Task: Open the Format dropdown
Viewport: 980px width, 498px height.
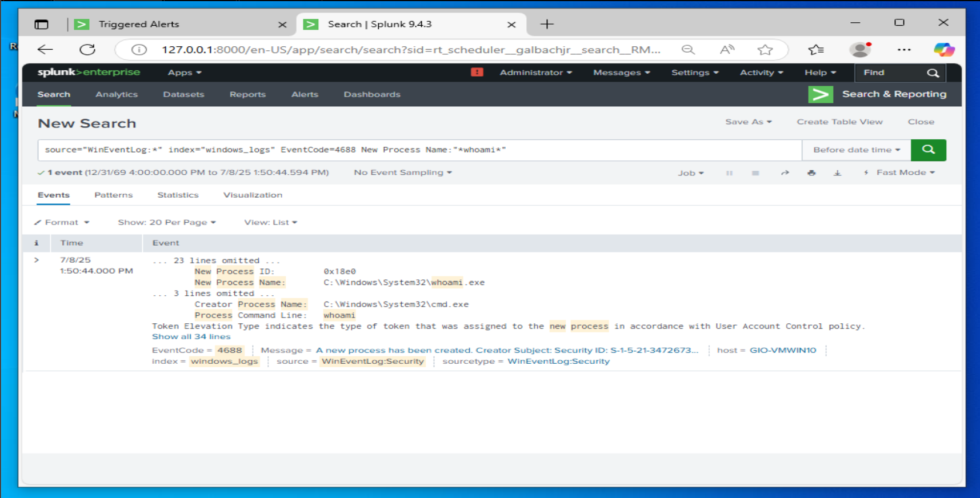Action: coord(62,222)
